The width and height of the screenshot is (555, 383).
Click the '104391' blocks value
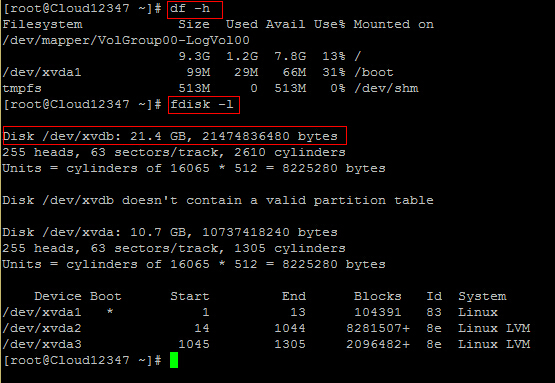coord(378,312)
